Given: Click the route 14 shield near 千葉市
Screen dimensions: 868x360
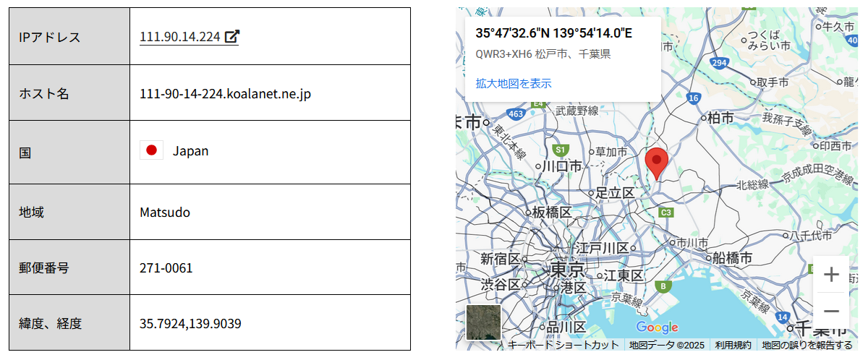Looking at the screenshot, I should (781, 317).
